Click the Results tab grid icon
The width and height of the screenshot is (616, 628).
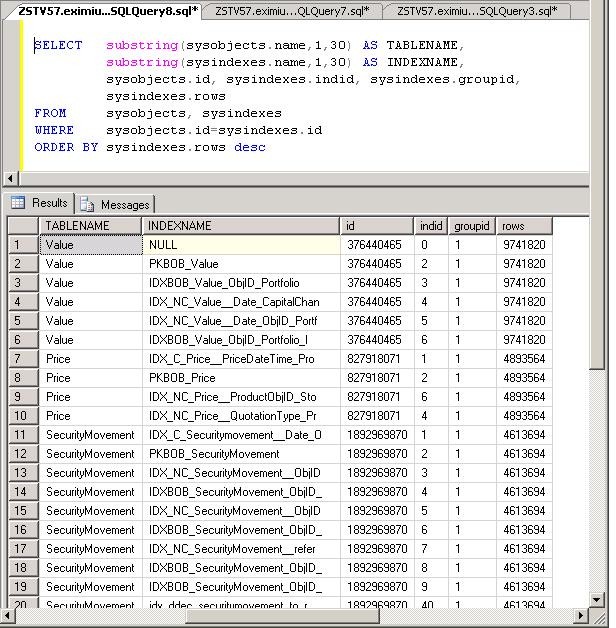point(18,203)
